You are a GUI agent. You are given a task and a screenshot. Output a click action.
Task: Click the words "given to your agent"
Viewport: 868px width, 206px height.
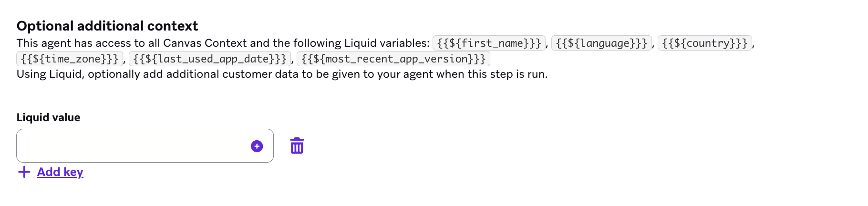coord(387,74)
